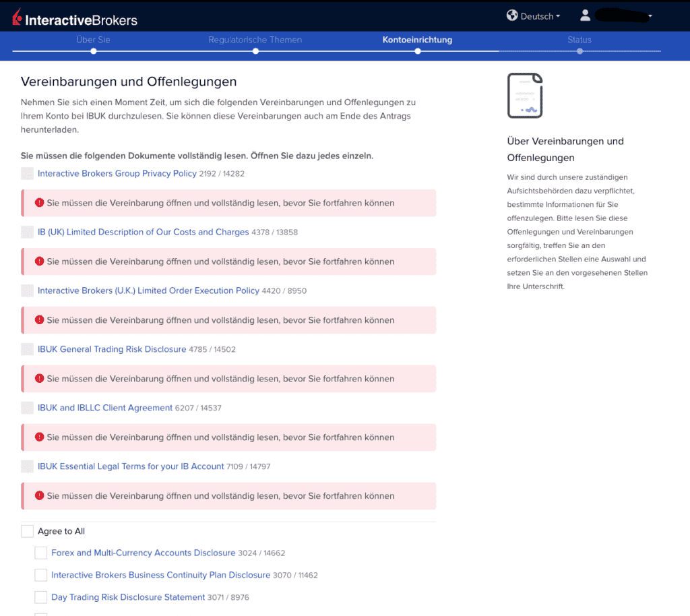This screenshot has height=616, width=690.
Task: Click the Agree to All label
Action: pos(61,531)
